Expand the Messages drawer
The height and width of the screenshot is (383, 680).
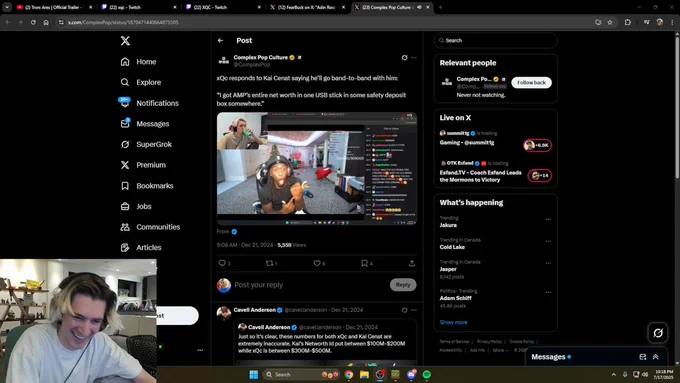click(656, 357)
